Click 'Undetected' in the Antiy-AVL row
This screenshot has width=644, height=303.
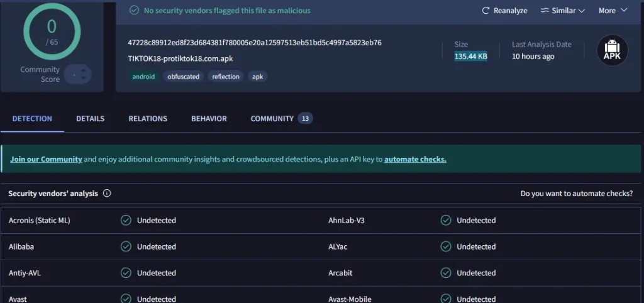(x=157, y=273)
